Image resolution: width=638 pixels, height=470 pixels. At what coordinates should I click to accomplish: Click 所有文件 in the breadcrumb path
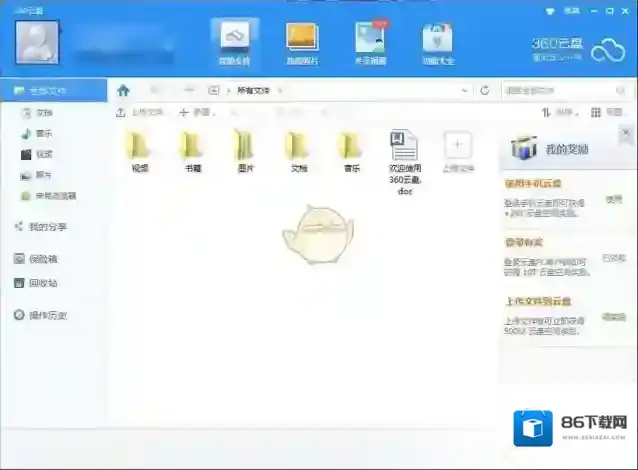click(x=253, y=90)
